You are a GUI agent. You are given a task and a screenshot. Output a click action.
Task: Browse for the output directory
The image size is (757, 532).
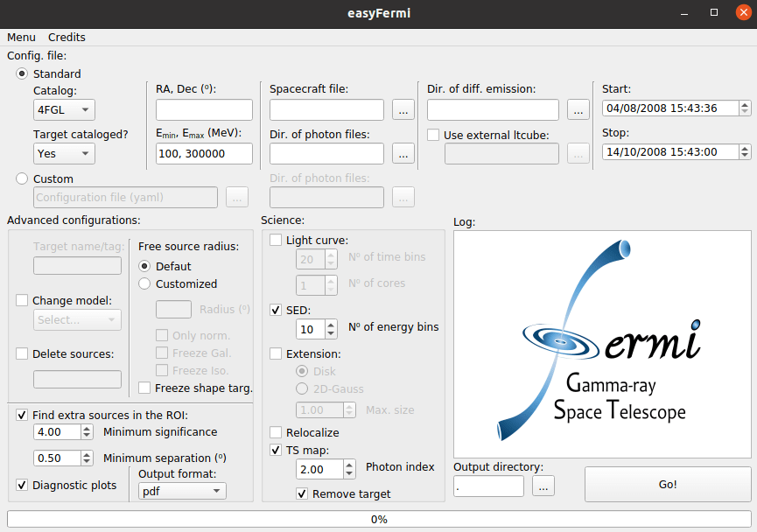[543, 486]
